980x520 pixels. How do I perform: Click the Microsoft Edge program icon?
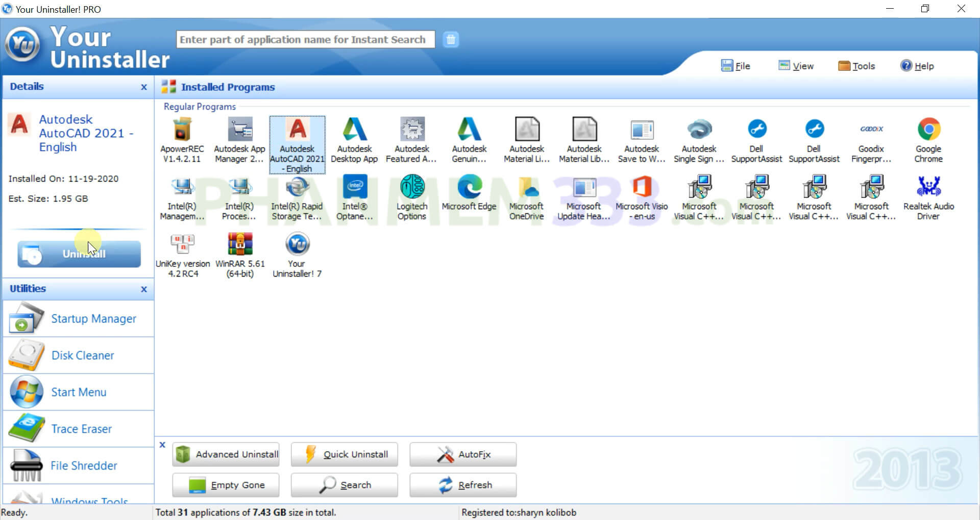469,187
